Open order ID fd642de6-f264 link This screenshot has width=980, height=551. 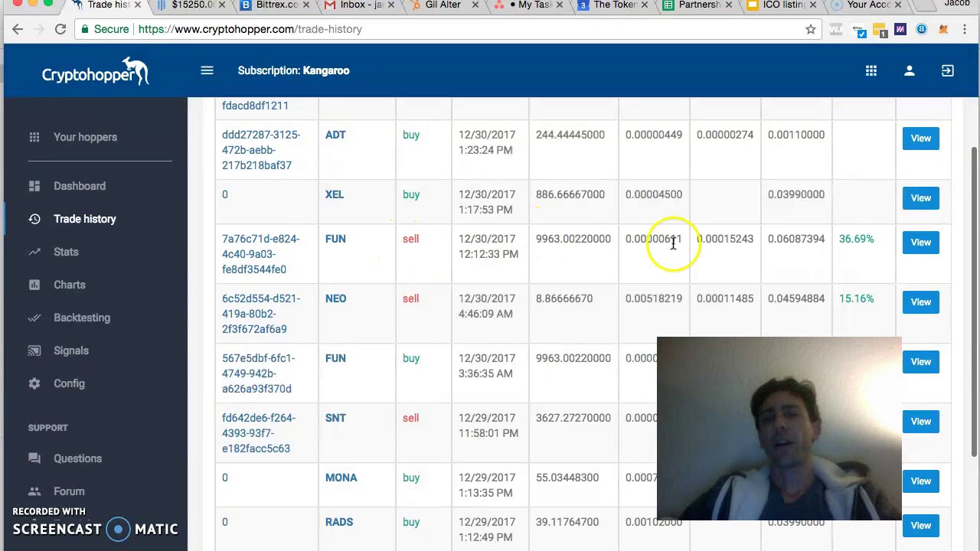pos(259,433)
